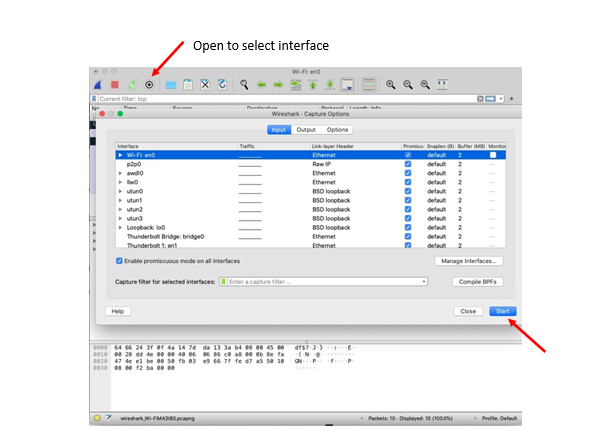Stop capture with red square icon

click(x=115, y=85)
